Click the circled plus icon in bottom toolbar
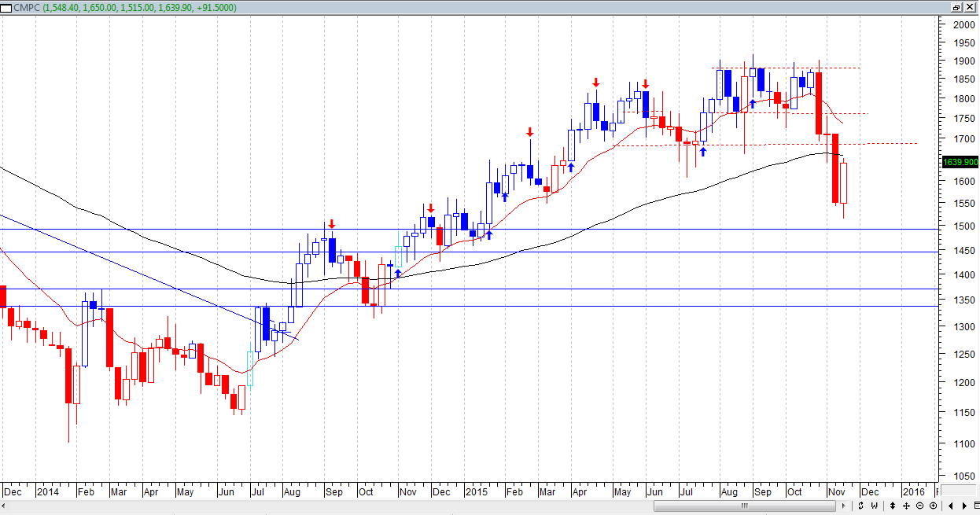980x515 pixels. point(933,506)
